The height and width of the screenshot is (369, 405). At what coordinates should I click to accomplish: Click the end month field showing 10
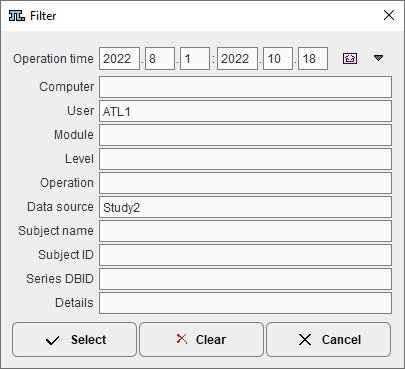click(278, 59)
